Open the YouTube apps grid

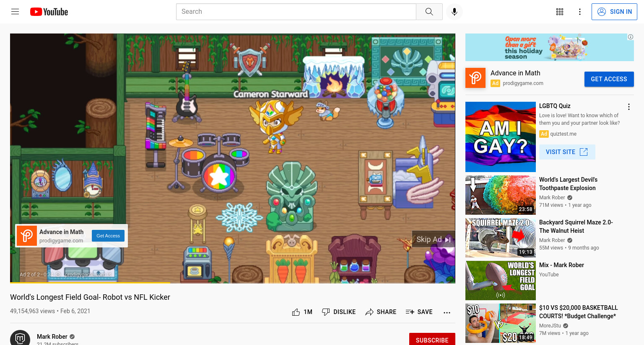560,12
